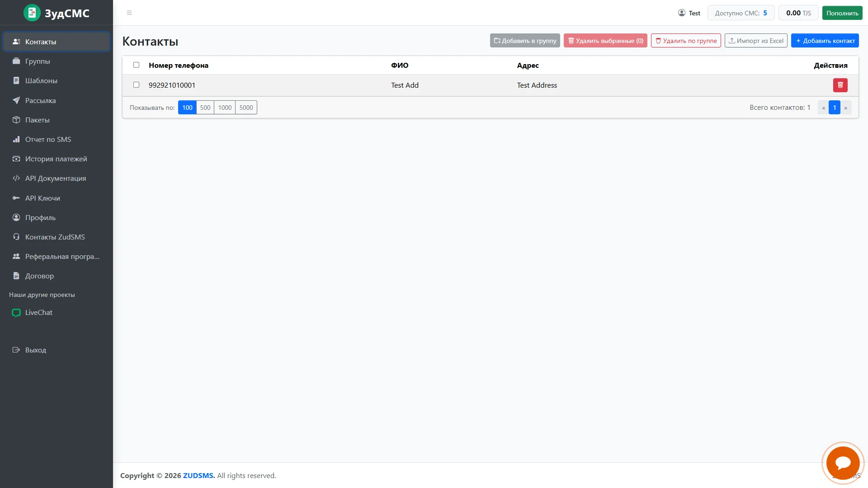Click Удалить по группе button
Image resolution: width=868 pixels, height=488 pixels.
tap(686, 41)
